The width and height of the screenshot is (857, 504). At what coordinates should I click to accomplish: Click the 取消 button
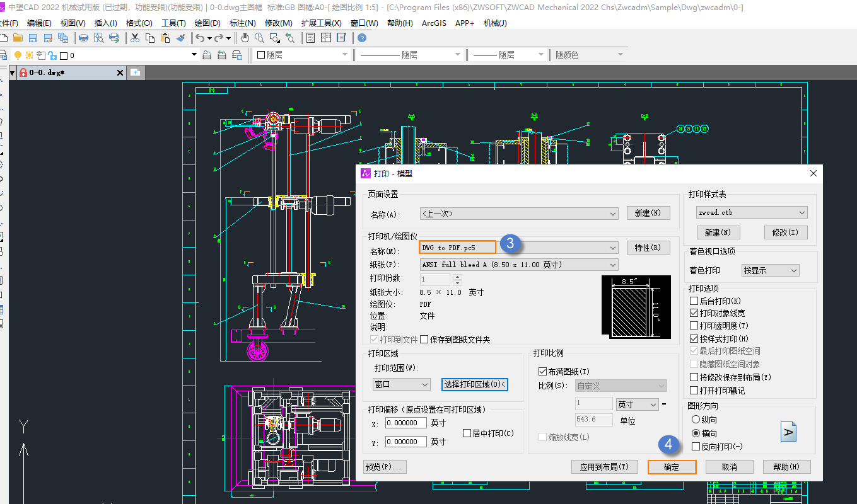(x=730, y=467)
